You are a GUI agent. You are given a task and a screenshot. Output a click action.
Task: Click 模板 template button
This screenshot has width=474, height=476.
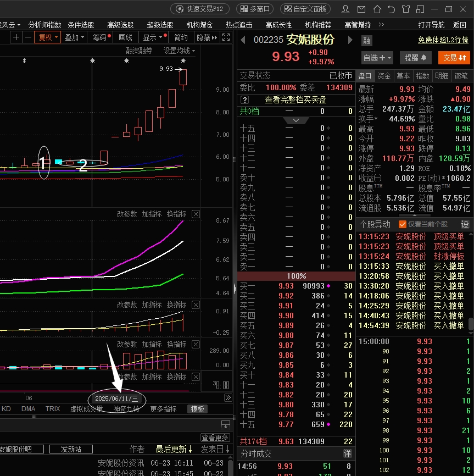pyautogui.click(x=197, y=409)
